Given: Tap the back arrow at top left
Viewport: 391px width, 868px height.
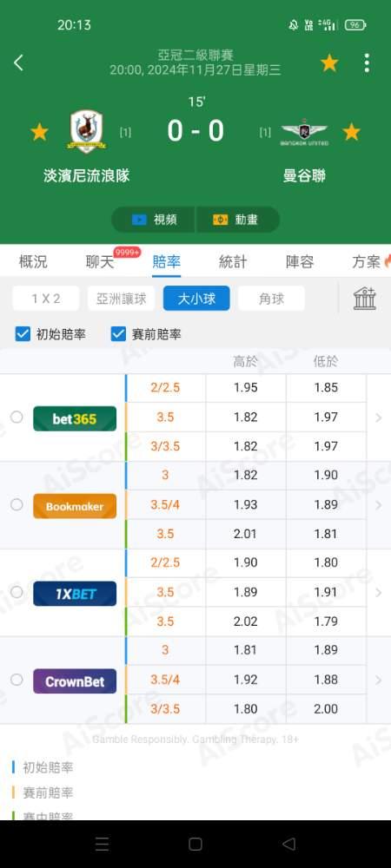Looking at the screenshot, I should [18, 62].
